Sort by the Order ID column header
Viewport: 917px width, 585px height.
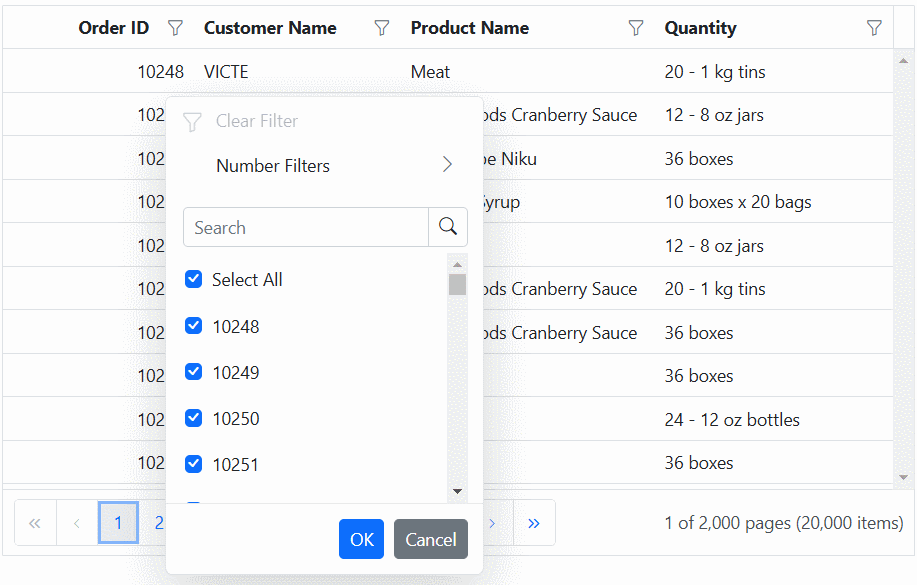[113, 27]
